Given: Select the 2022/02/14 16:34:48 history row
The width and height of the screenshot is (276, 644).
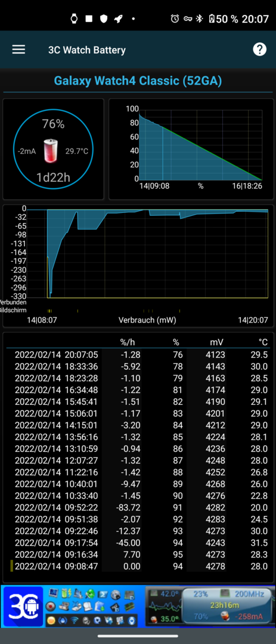Looking at the screenshot, I should 138,390.
